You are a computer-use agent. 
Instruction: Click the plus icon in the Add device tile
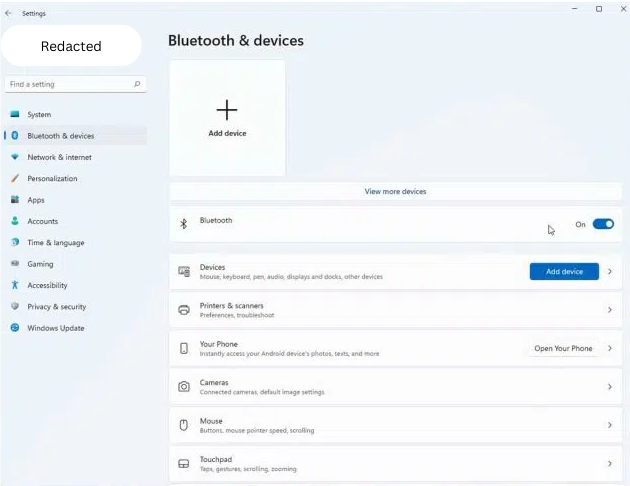227,110
